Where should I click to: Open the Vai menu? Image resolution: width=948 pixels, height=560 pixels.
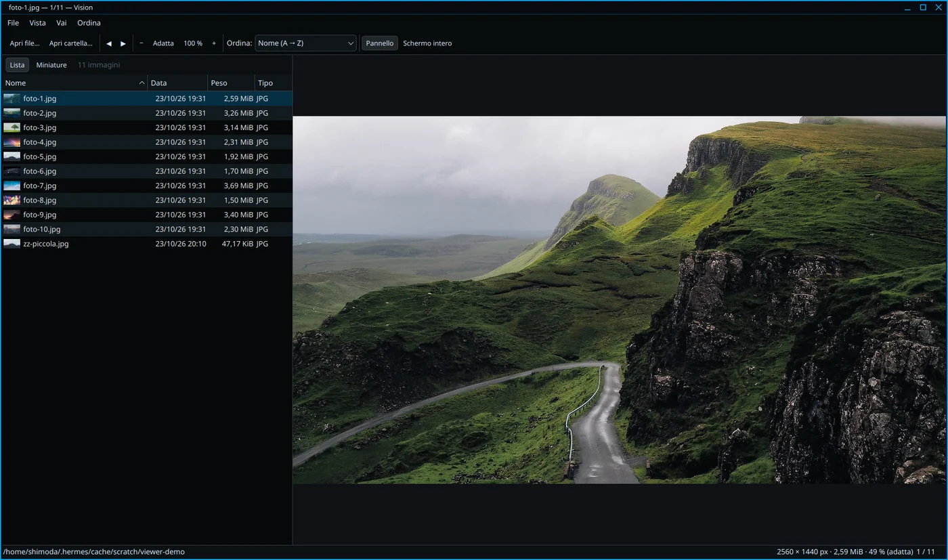point(62,23)
